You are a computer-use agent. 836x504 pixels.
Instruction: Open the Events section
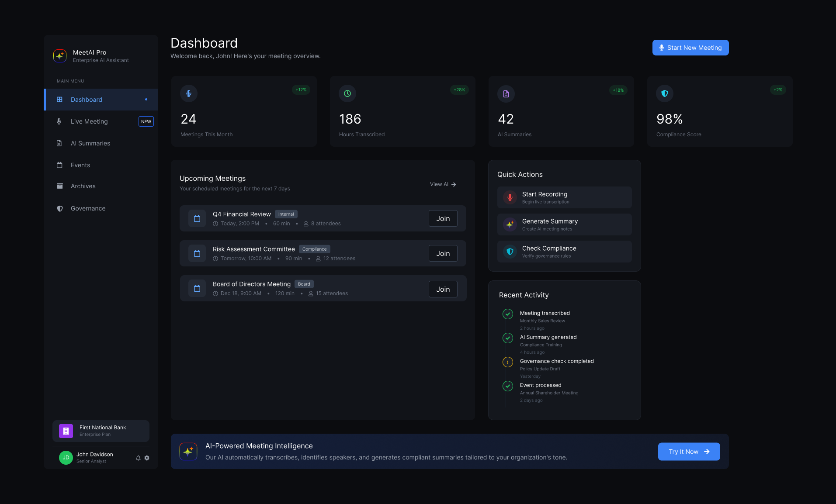[80, 165]
